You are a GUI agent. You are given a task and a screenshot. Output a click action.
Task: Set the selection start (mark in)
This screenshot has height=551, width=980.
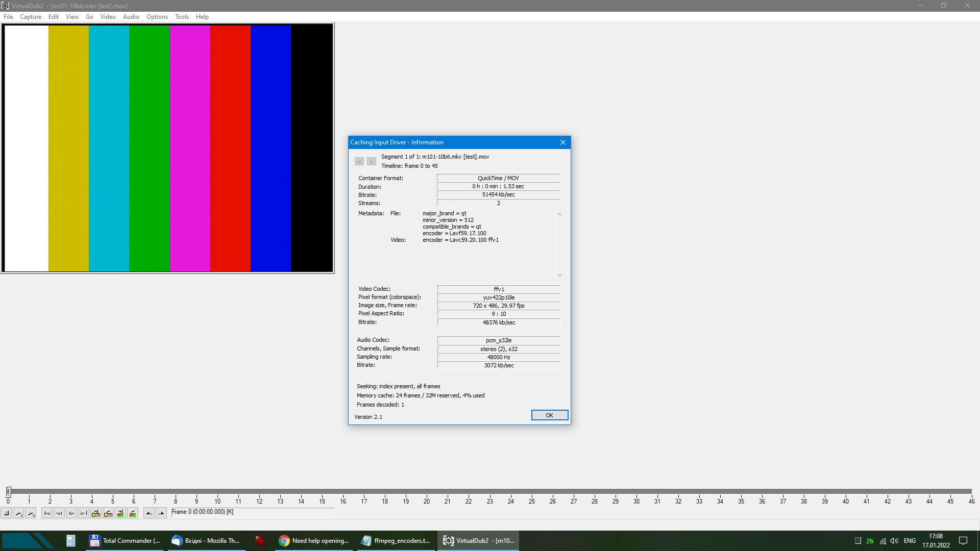coord(149,513)
